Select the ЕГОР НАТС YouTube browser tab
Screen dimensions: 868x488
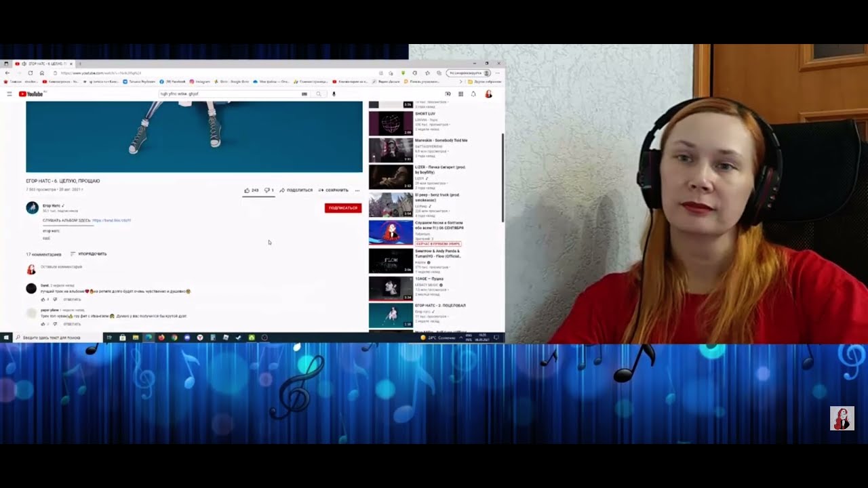[44, 64]
